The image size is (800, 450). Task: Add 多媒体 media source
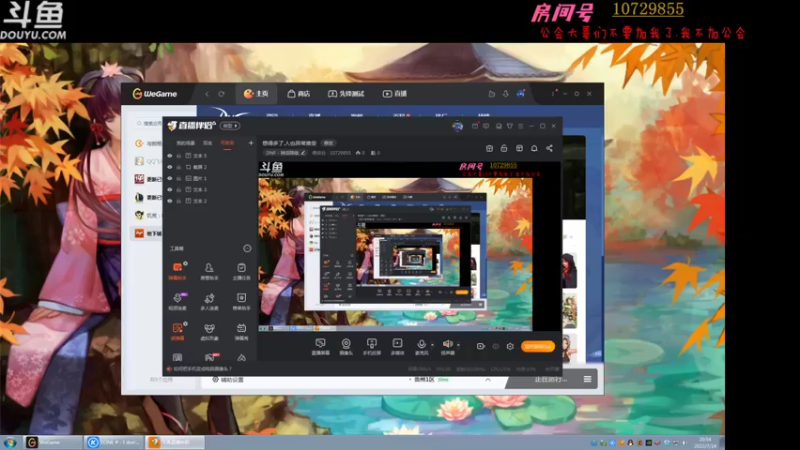click(x=397, y=346)
